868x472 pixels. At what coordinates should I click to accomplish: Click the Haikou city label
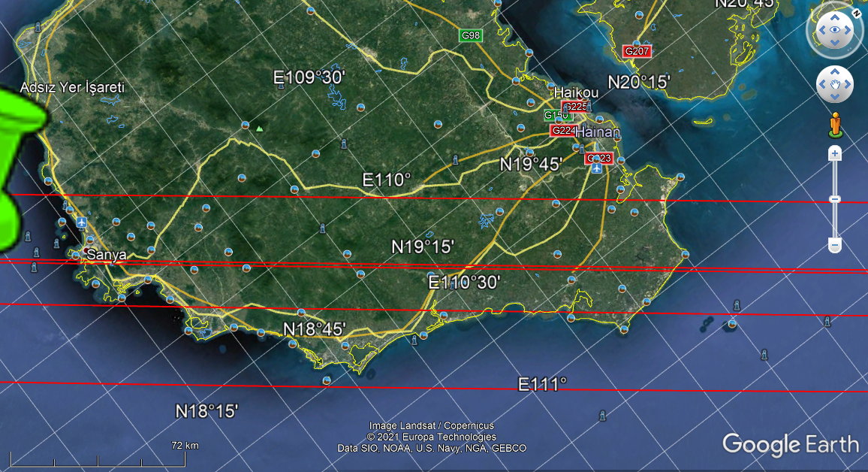(576, 92)
